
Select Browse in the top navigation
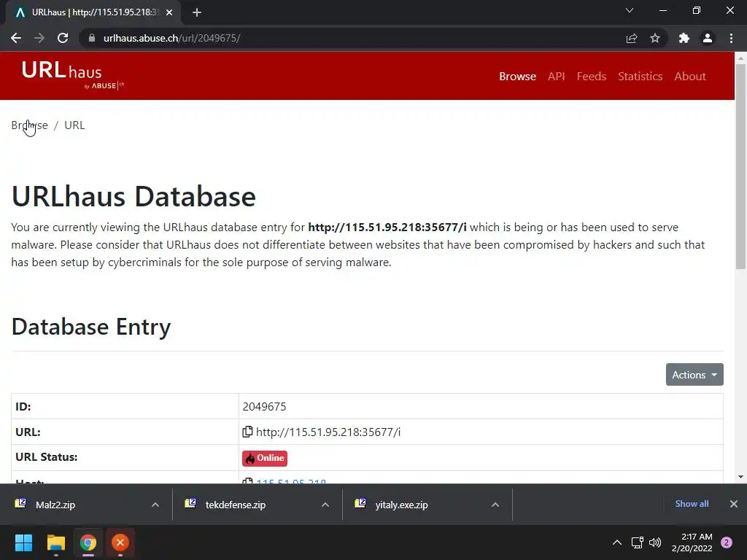(x=517, y=76)
